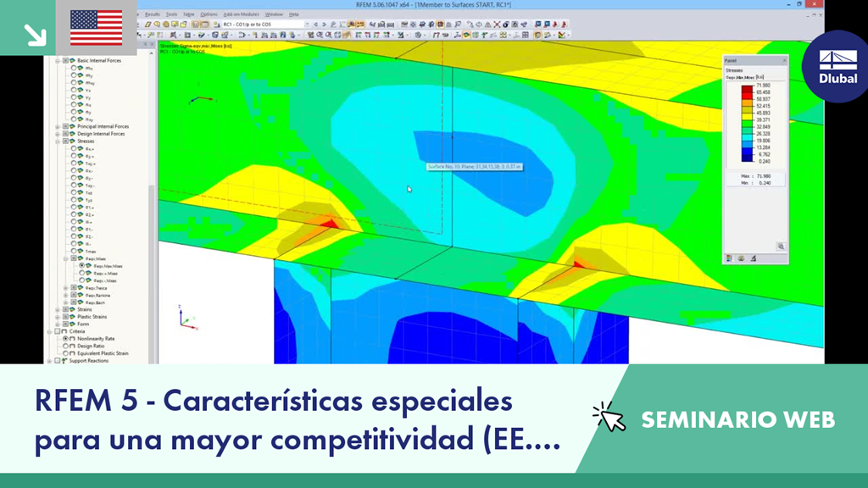Select the σeqv,Max,Mises radio button

pos(82,265)
